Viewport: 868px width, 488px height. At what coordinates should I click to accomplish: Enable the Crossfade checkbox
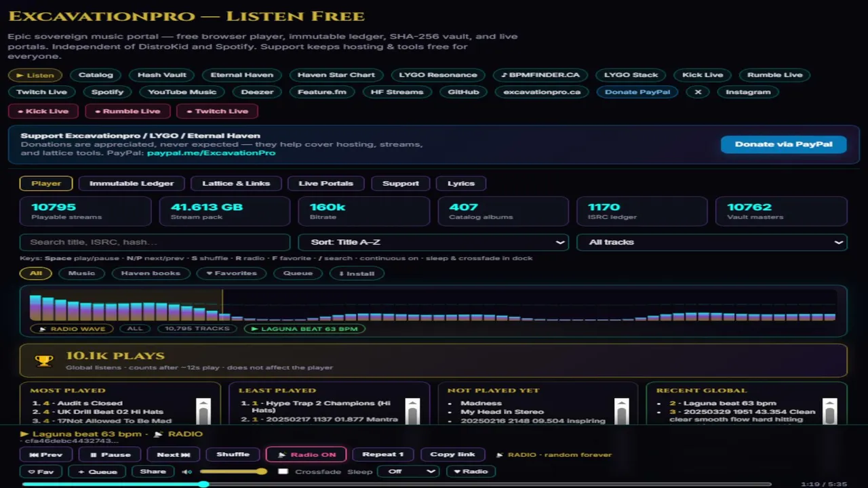tap(283, 472)
